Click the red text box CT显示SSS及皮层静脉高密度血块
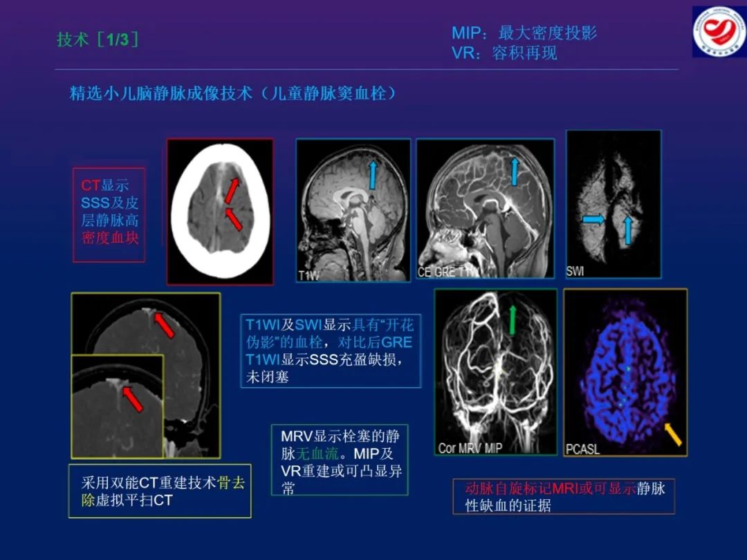Viewport: 747px width, 560px height. tap(109, 215)
